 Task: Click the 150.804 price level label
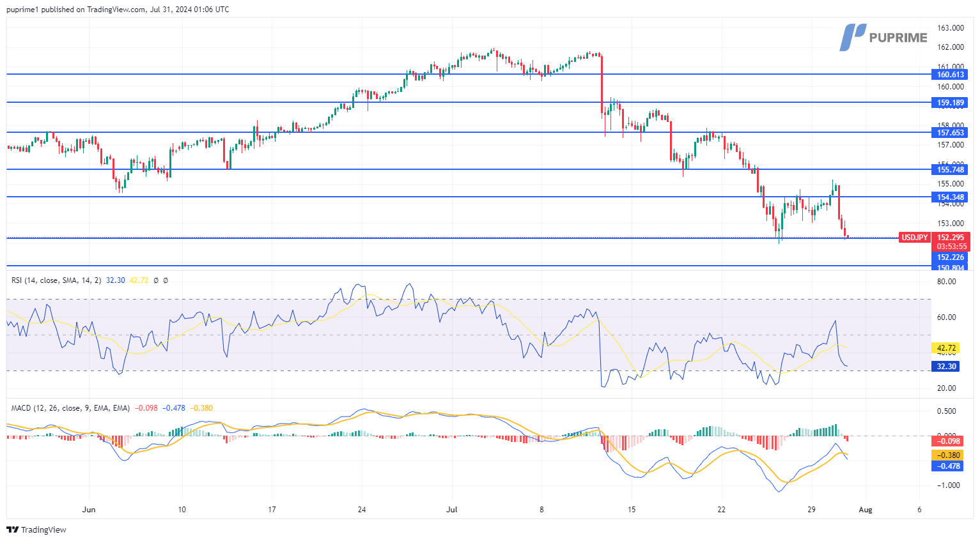point(951,267)
